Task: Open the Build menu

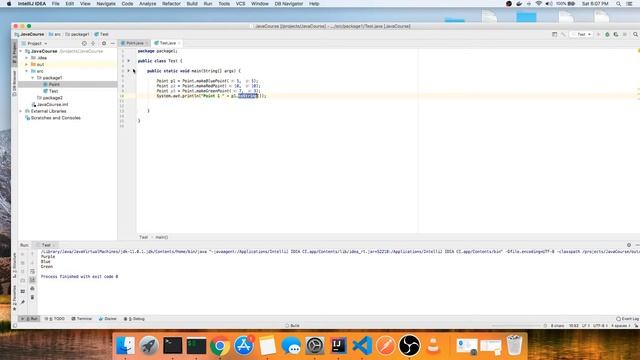Action: point(192,4)
